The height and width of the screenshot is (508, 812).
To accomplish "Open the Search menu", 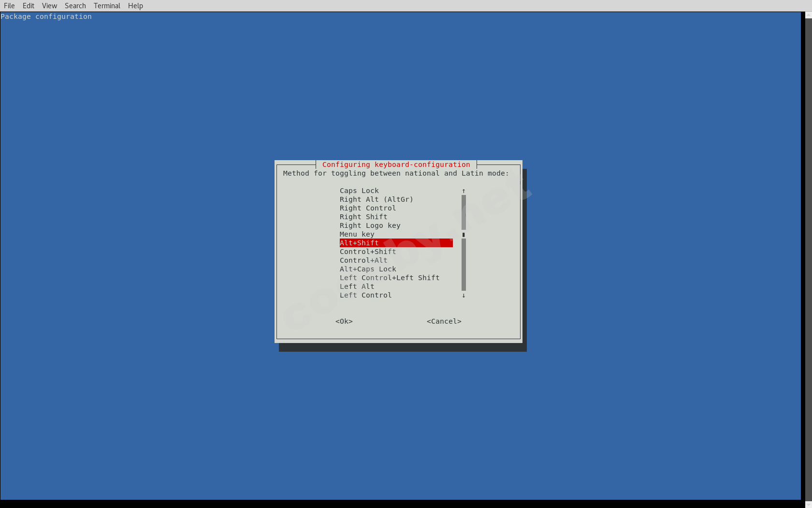I will (75, 5).
